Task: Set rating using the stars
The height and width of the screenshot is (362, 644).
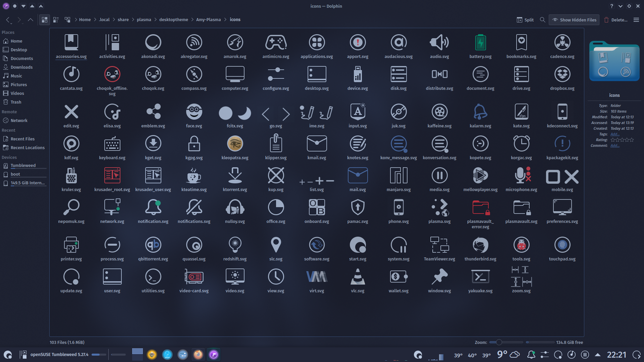Action: coord(622,140)
